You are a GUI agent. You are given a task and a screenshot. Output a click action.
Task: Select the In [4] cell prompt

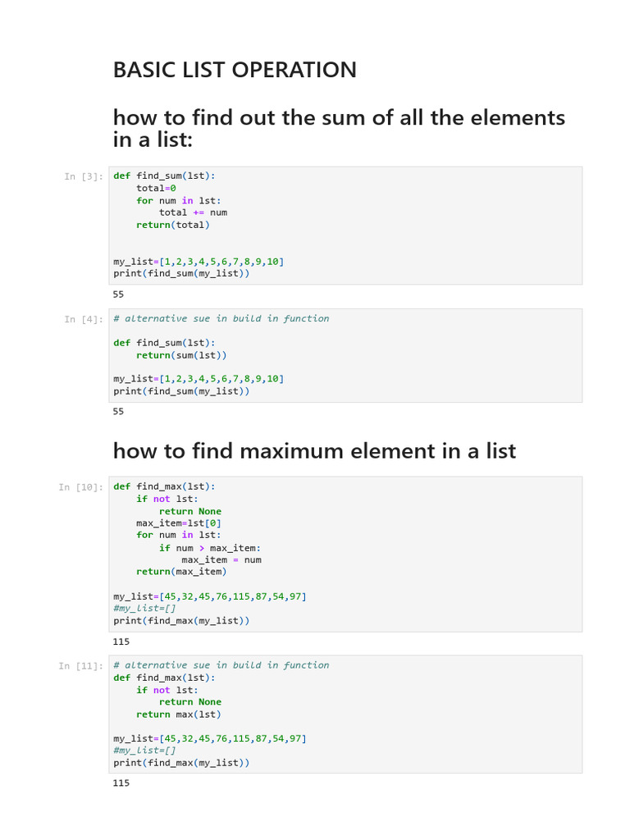point(84,319)
